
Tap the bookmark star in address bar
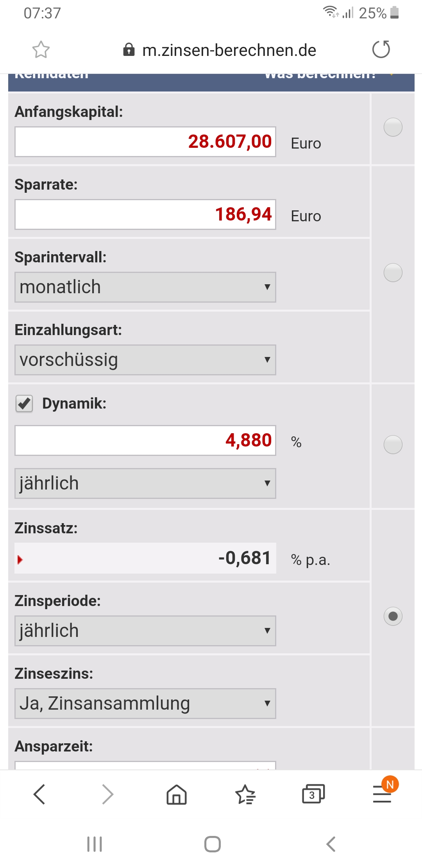41,50
